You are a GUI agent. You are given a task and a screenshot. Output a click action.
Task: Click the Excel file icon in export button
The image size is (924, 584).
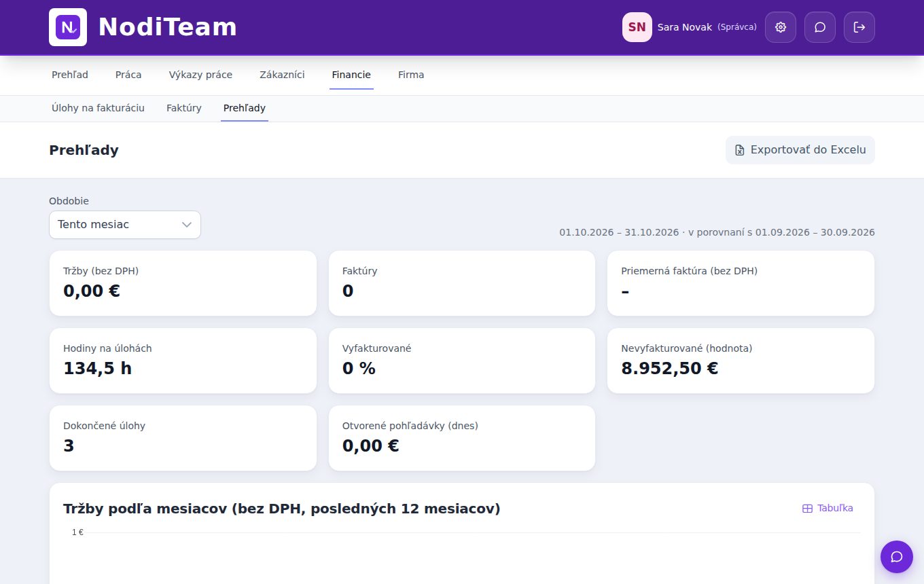740,150
